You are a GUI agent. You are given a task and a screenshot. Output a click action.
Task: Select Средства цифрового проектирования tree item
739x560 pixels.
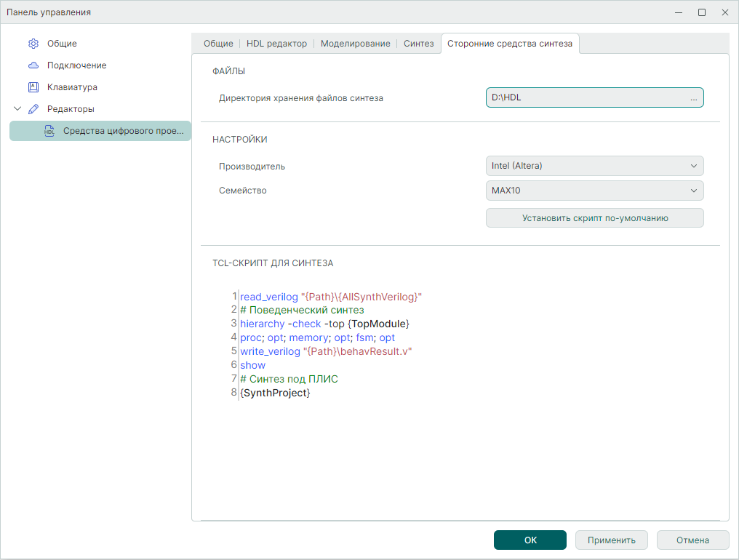tap(122, 131)
